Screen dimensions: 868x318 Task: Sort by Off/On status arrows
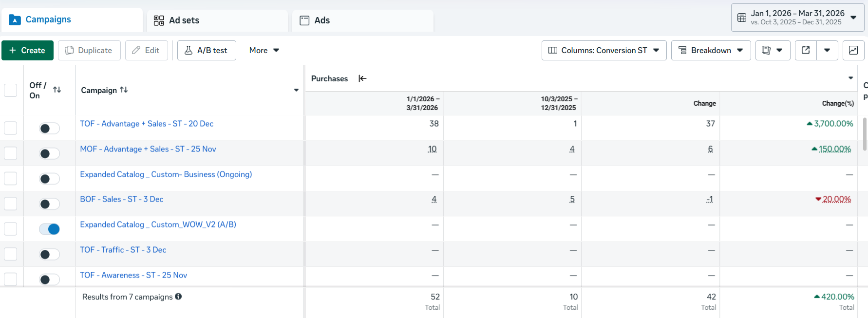tap(57, 90)
